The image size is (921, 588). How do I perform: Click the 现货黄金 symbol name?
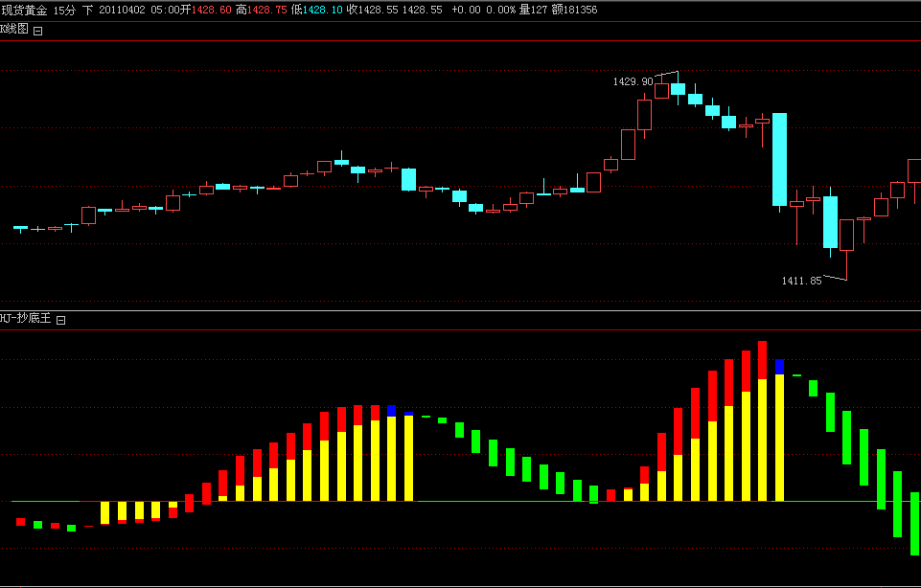(25, 10)
